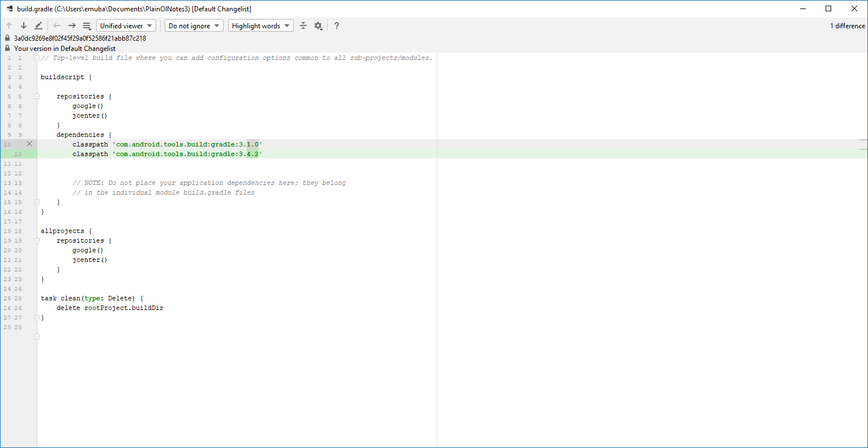Toggle collapse unchanged fragments icon
This screenshot has height=448, width=868.
tap(303, 25)
